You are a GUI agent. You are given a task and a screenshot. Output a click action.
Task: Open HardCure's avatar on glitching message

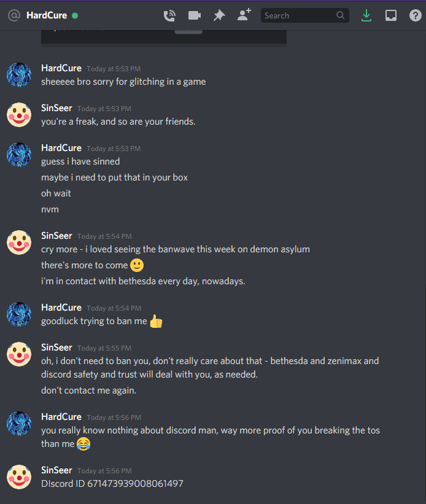pyautogui.click(x=19, y=75)
